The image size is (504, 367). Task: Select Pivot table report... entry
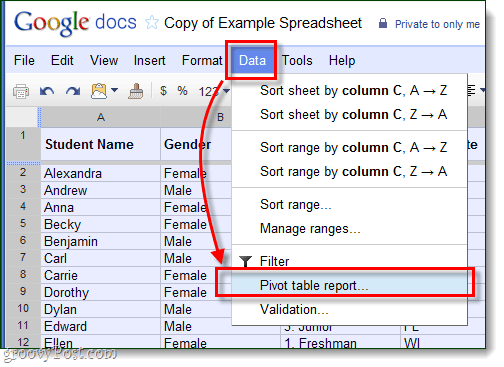tap(350, 285)
